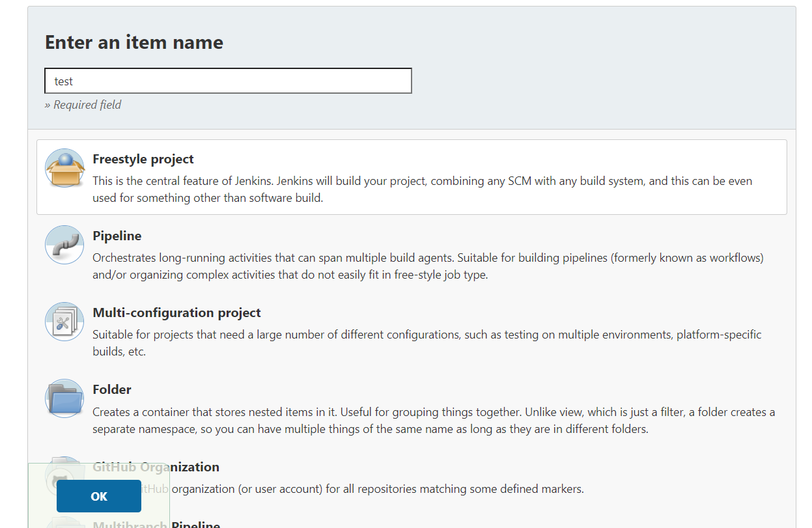Click the 'Enter an item name' heading
The height and width of the screenshot is (528, 812).
pyautogui.click(x=134, y=42)
